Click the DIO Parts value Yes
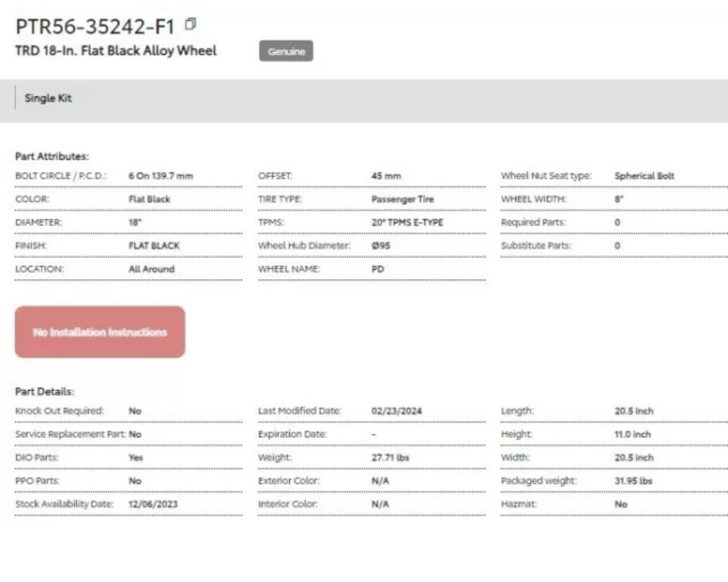 (136, 458)
